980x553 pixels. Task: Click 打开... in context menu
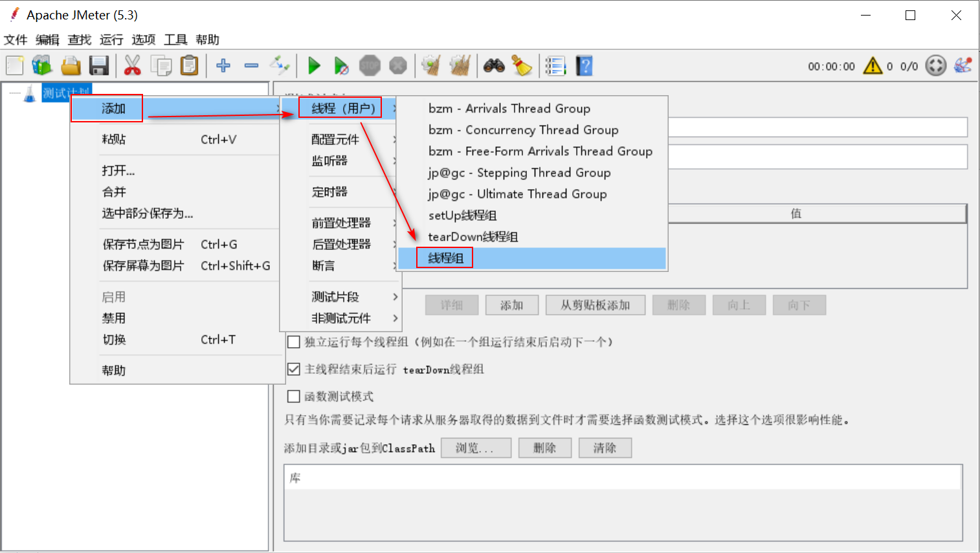[175, 170]
